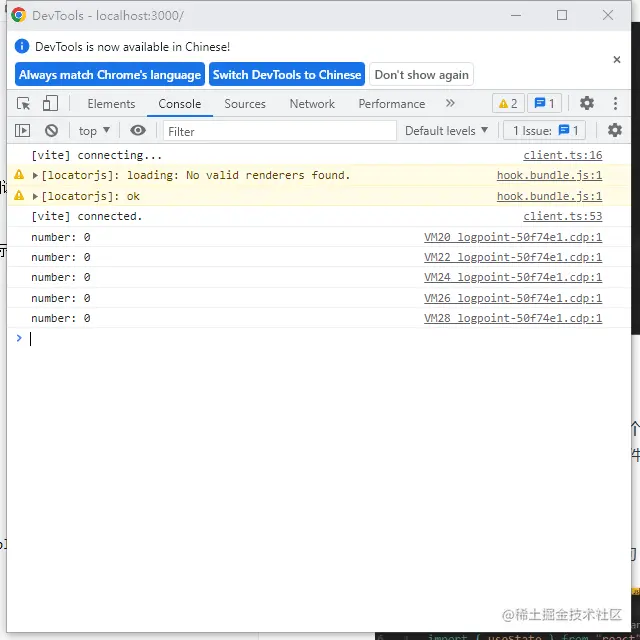Toggle the console sidebar panel icon
Image resolution: width=640 pixels, height=640 pixels.
tap(22, 131)
